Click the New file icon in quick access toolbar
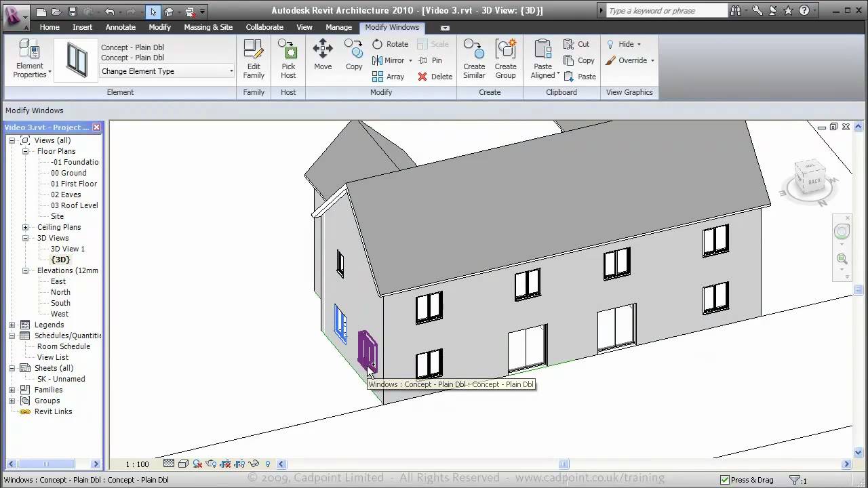This screenshot has width=868, height=488. [41, 12]
